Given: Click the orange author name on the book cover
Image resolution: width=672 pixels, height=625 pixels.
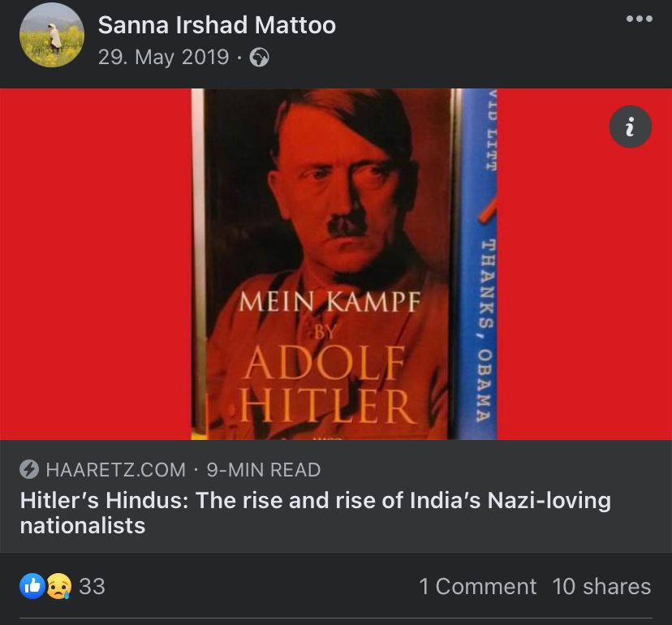Looking at the screenshot, I should coord(327,383).
